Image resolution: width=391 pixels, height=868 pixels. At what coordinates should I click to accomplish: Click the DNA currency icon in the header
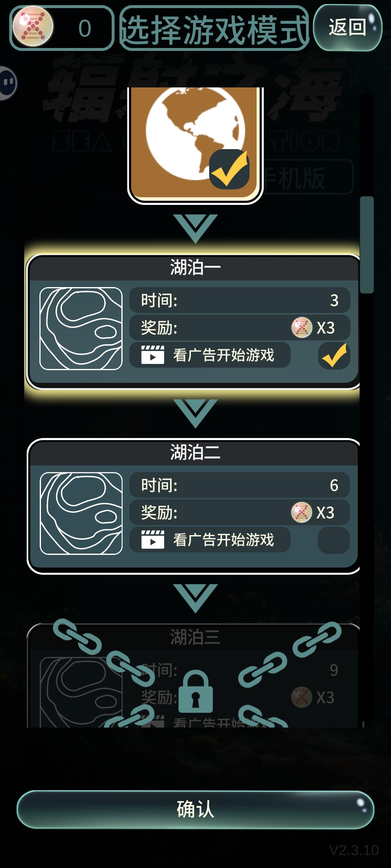[33, 27]
